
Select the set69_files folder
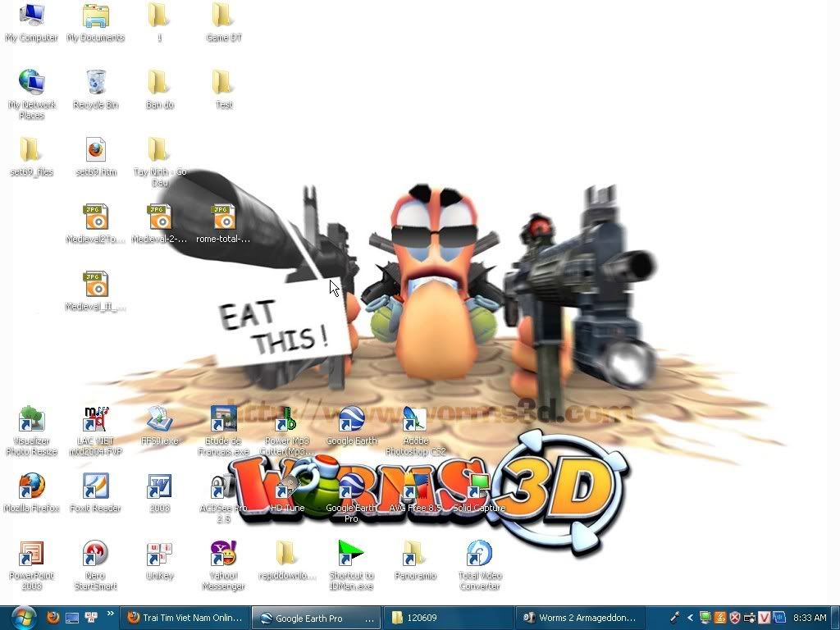coord(31,157)
